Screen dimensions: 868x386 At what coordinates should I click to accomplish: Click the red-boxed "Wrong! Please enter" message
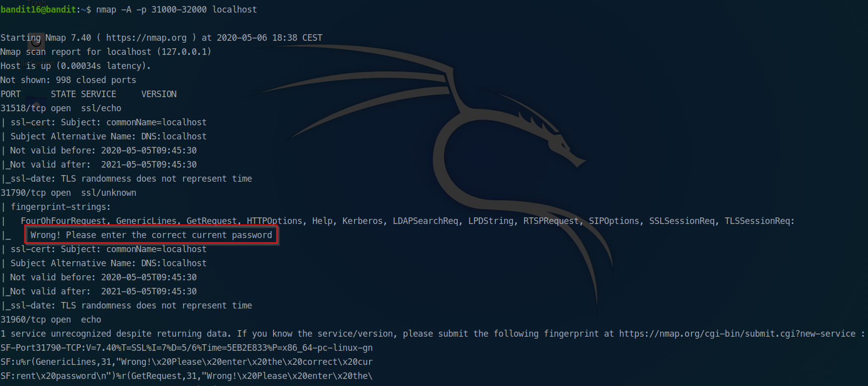coord(151,235)
